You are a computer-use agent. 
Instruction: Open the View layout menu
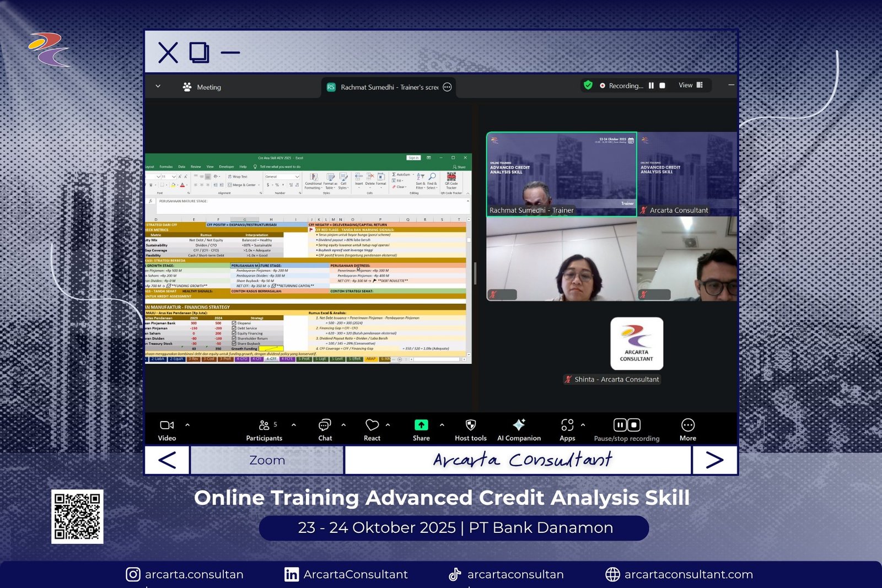tap(690, 85)
